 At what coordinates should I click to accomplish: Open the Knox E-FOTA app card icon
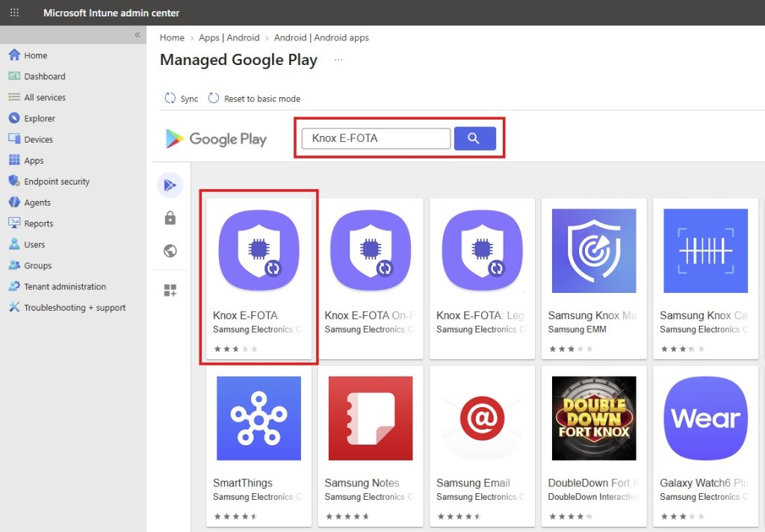pyautogui.click(x=258, y=251)
